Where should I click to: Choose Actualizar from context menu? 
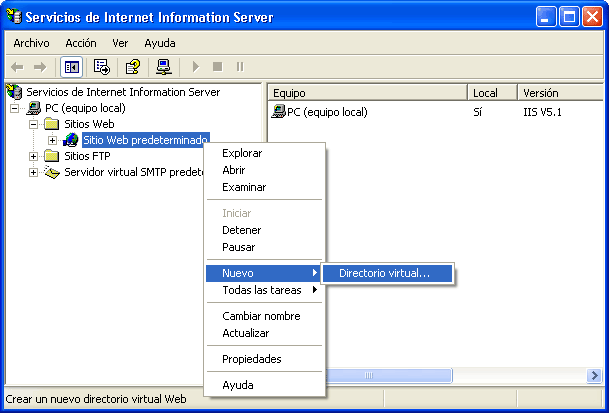[264, 333]
